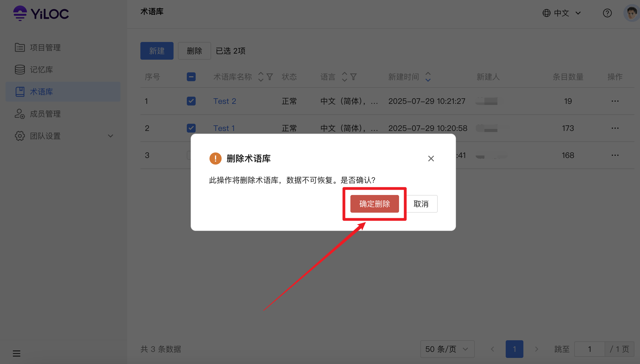The height and width of the screenshot is (364, 640).
Task: Click the 已选 2项 selection label
Action: coord(230,51)
